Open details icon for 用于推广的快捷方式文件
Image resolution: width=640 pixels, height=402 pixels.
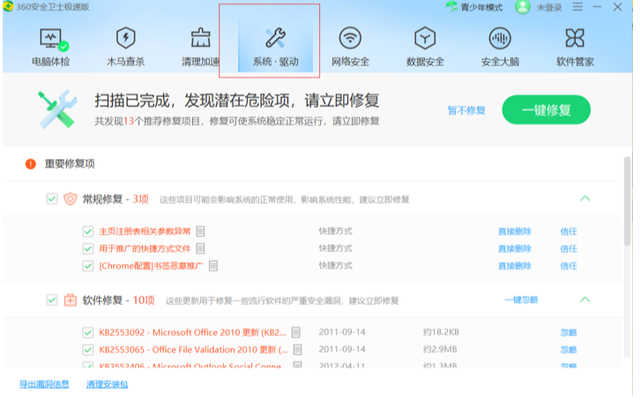tap(200, 249)
